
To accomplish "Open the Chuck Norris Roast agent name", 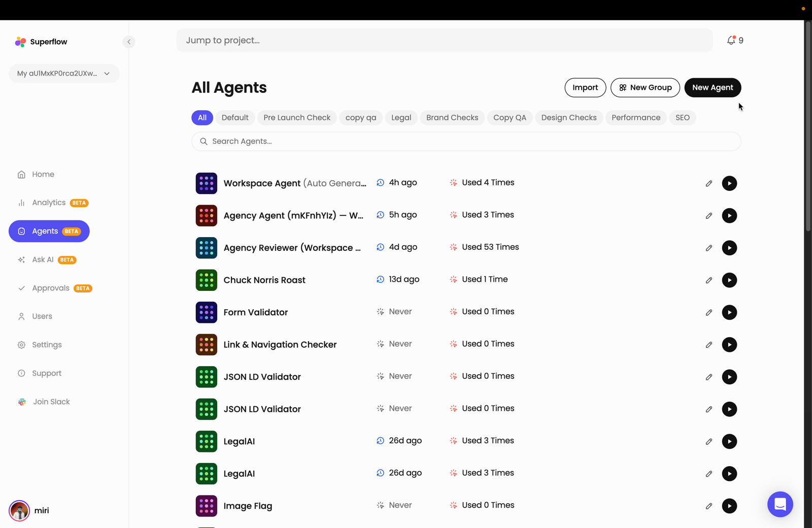I will [x=264, y=280].
